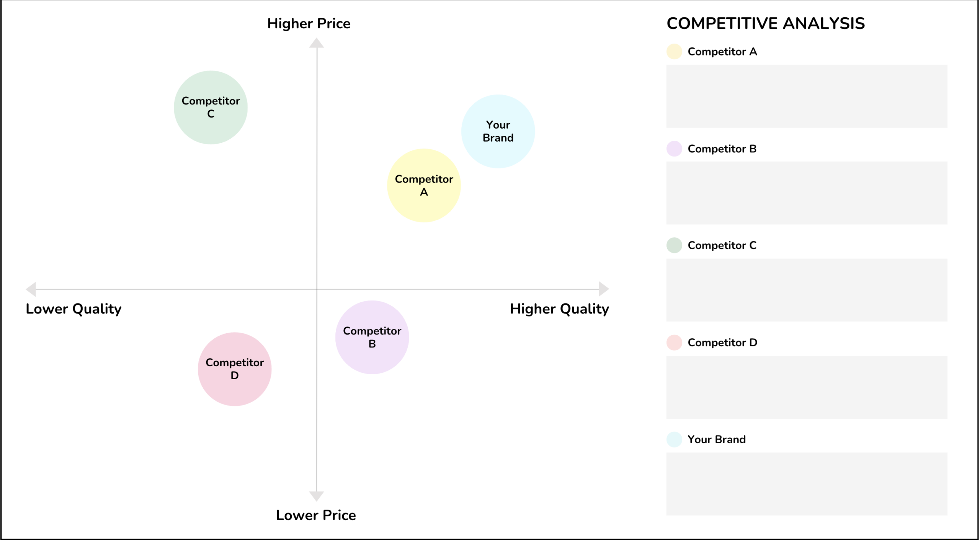Click the Competitor C green bubble
The height and width of the screenshot is (540, 980).
(211, 108)
